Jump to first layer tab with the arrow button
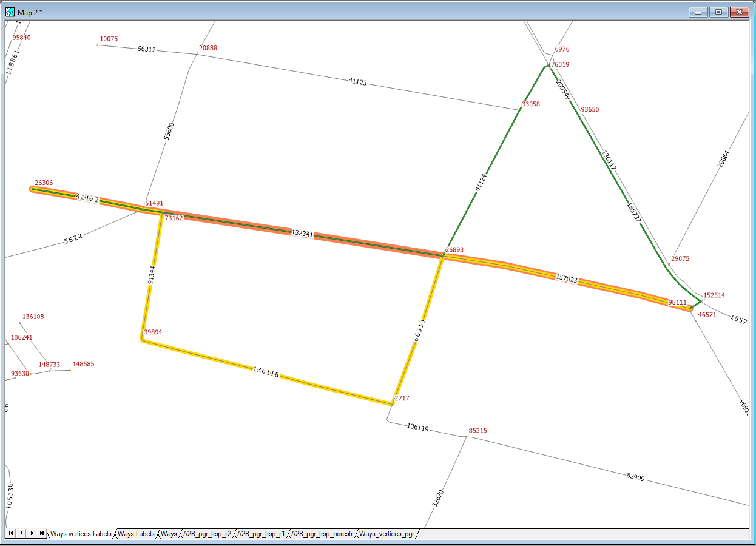 pos(11,533)
